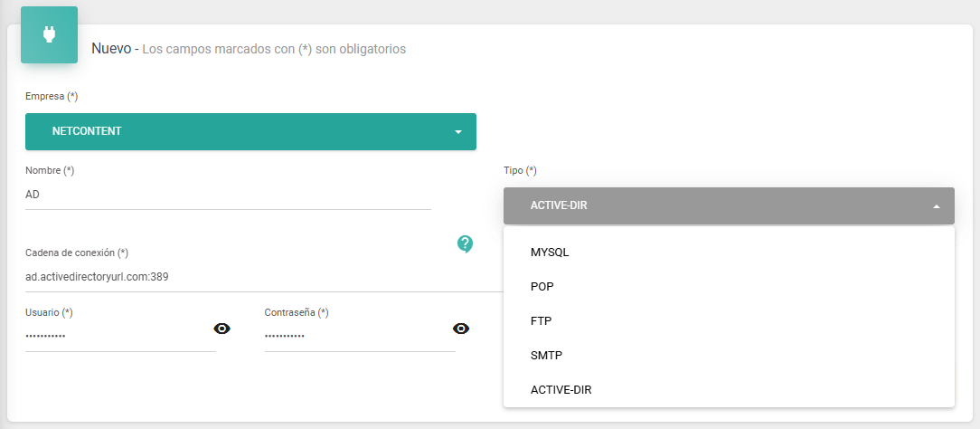Focus the Usuario masked input
This screenshot has width=980, height=429.
pos(118,337)
